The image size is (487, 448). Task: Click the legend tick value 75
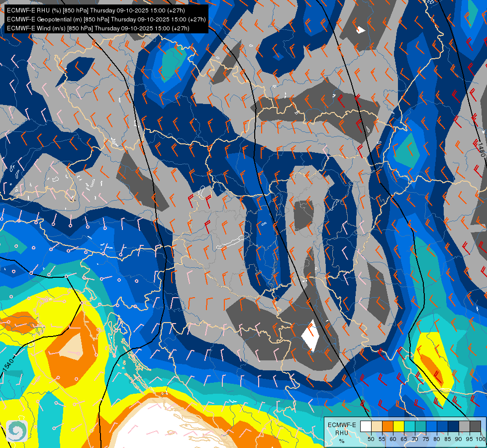pyautogui.click(x=426, y=439)
